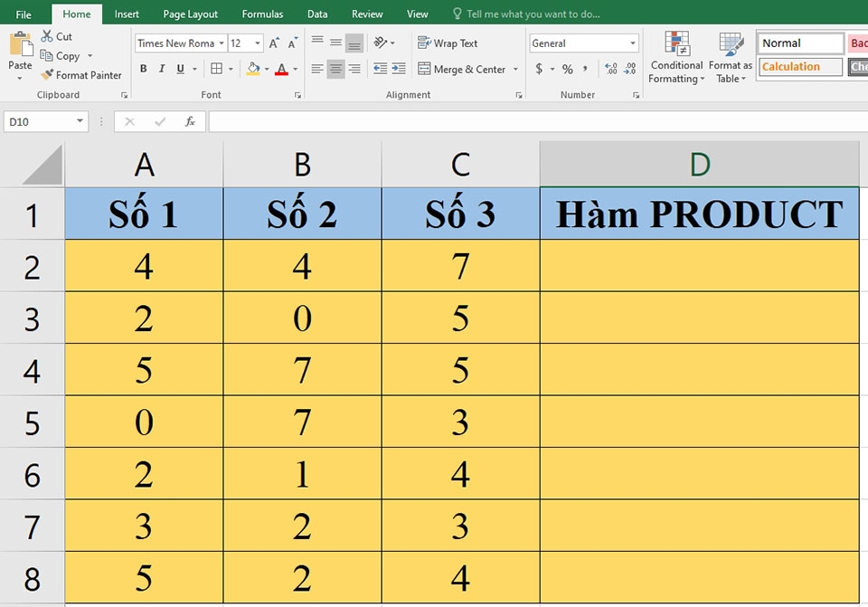Click the Insert Function fx icon
This screenshot has width=868, height=607.
coord(190,121)
